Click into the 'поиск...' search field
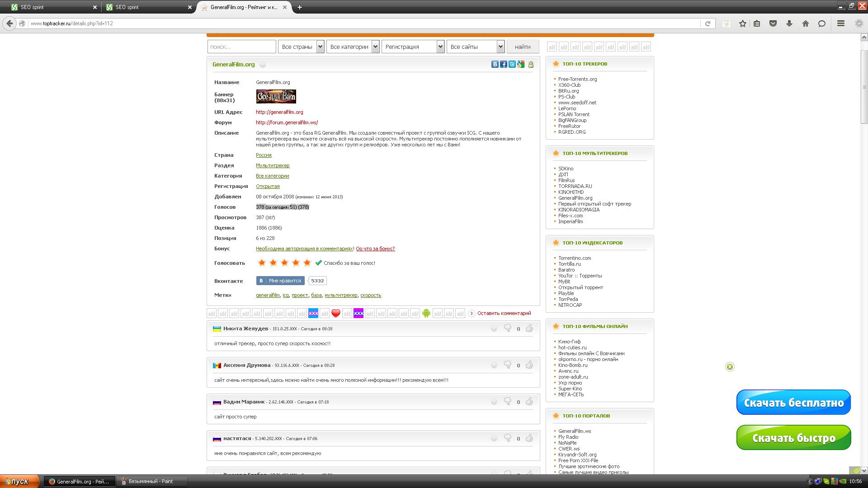Screen dimensions: 868x488 (x=241, y=47)
